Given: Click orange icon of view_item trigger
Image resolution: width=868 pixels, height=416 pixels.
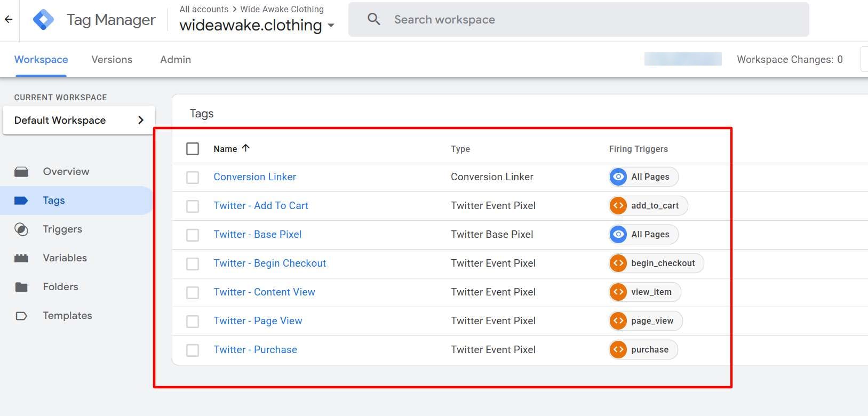Looking at the screenshot, I should [x=618, y=292].
